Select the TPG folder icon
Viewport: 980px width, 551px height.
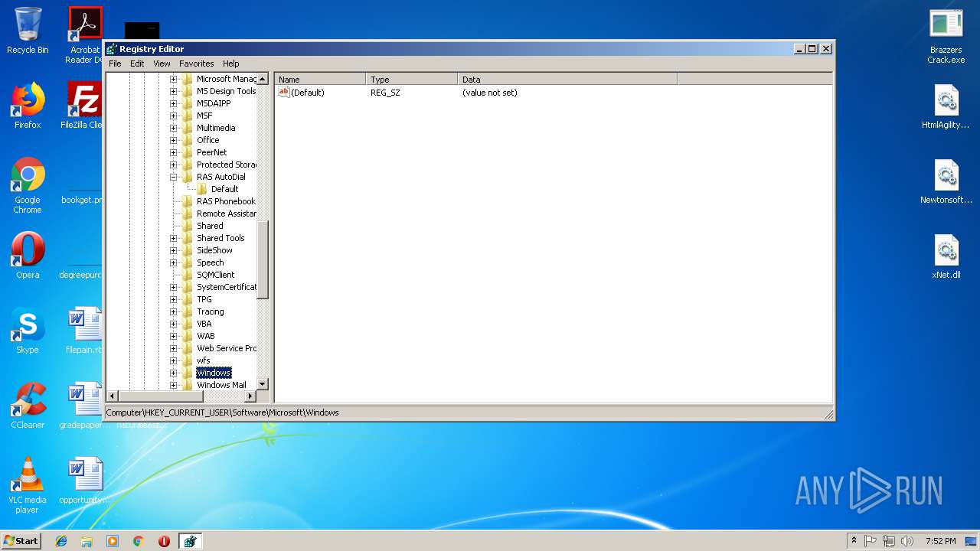point(188,299)
